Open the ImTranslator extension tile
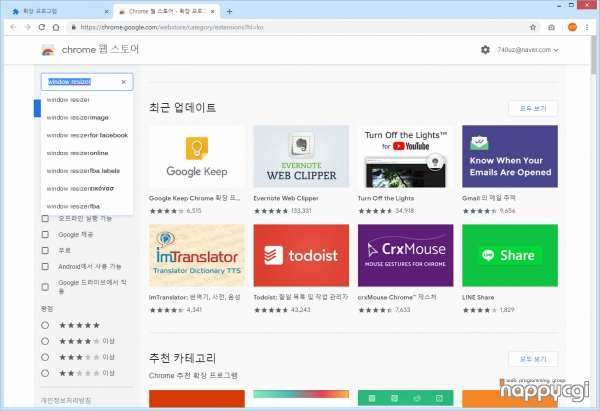Viewport: 600px width, 411px height. point(197,255)
